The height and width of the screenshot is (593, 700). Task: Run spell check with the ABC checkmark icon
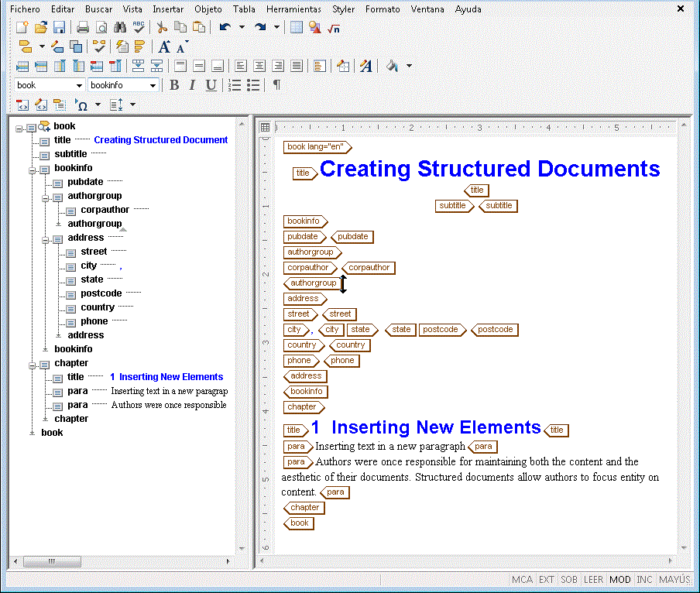coord(139,28)
